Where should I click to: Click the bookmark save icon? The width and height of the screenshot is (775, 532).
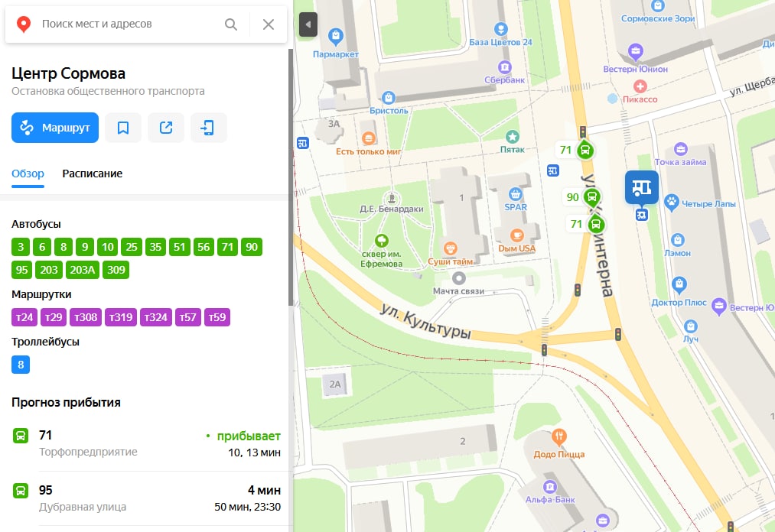click(123, 128)
